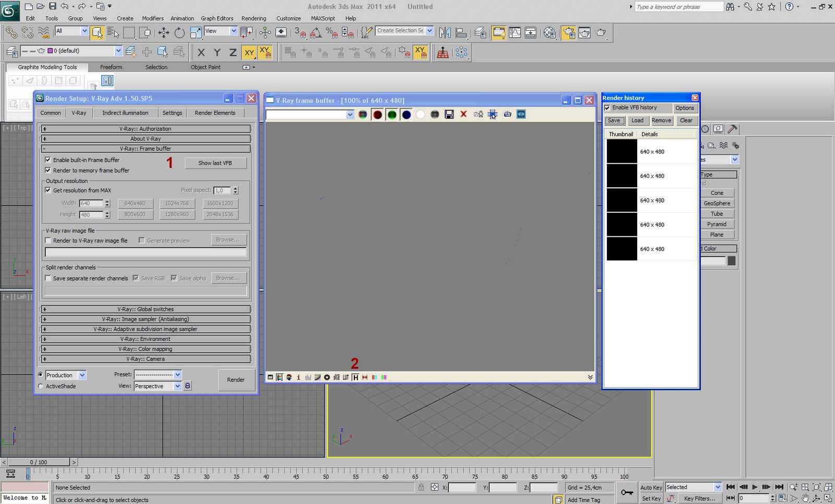Image resolution: width=835 pixels, height=504 pixels.
Task: Enable Save separate render channels
Action: [48, 278]
